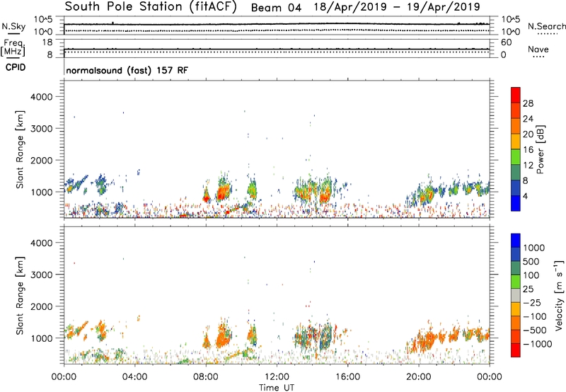Click the 16:00 time axis tick label
Image resolution: width=566 pixels, height=392 pixels.
pyautogui.click(x=347, y=377)
